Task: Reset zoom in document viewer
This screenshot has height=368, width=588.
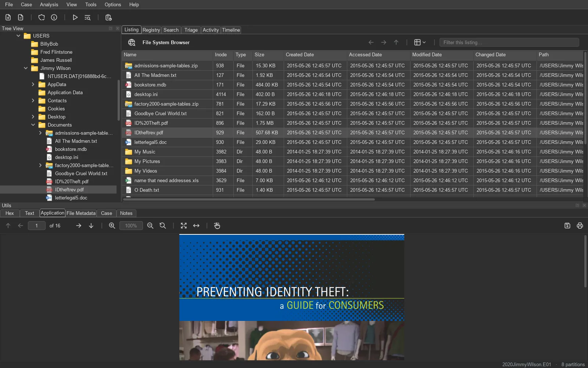Action: click(163, 226)
